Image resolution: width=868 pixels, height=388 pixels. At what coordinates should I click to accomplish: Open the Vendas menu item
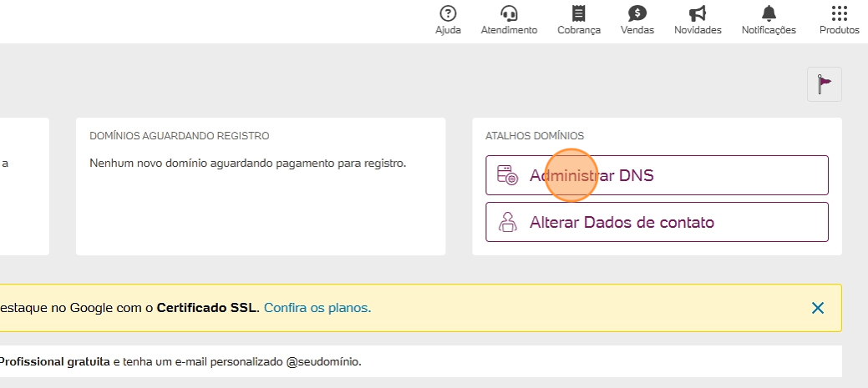[637, 20]
